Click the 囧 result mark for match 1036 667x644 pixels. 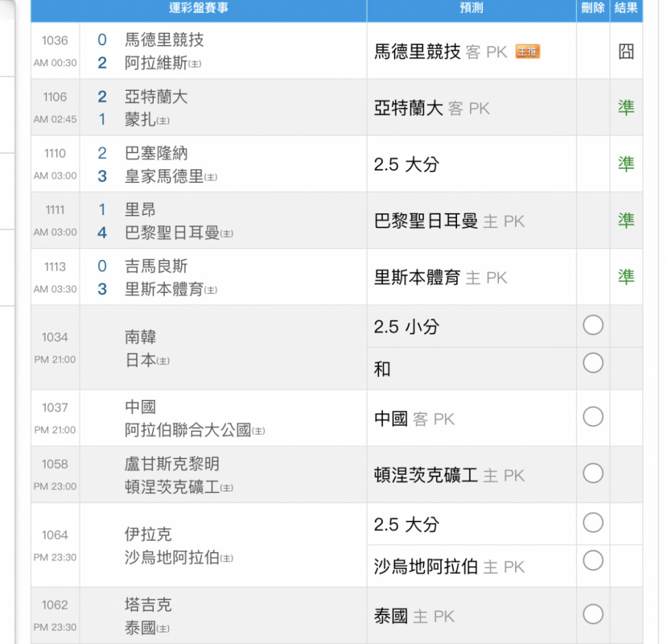[626, 52]
